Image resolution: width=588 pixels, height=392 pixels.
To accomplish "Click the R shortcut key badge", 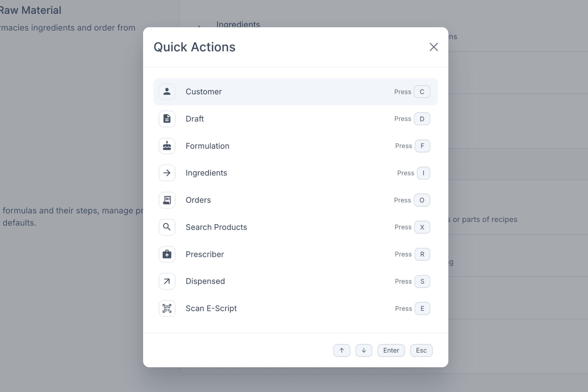I will click(422, 254).
